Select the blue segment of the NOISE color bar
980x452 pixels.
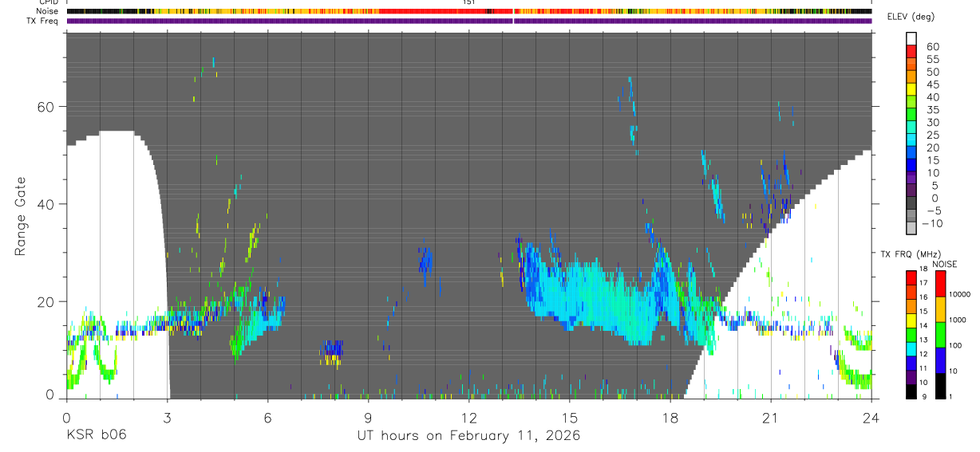point(941,360)
